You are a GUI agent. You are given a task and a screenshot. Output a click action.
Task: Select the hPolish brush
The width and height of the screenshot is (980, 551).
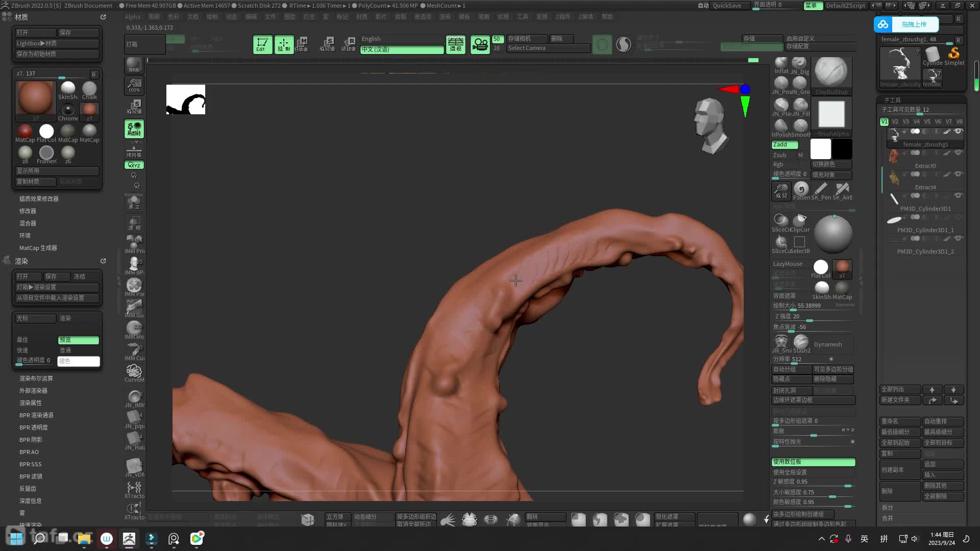(x=781, y=128)
